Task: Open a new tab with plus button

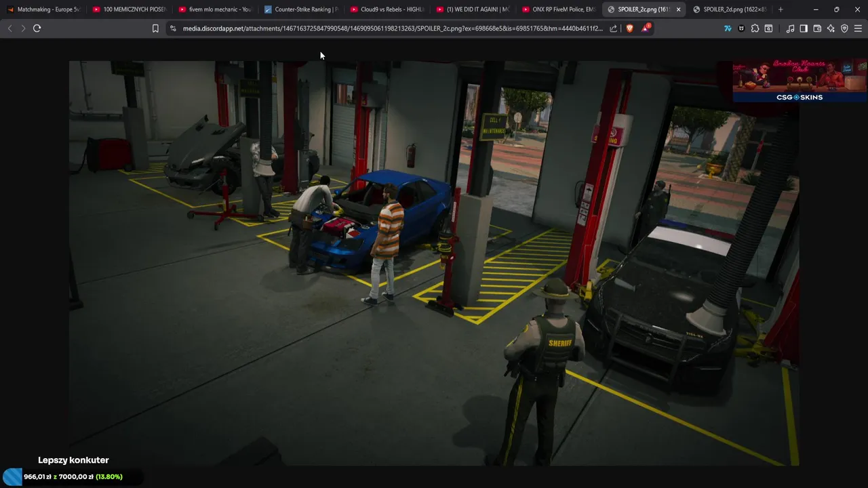Action: tap(781, 9)
